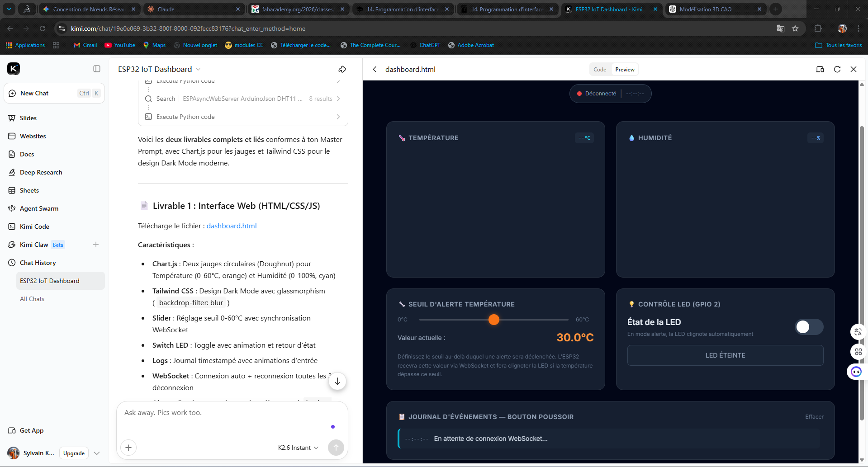Reload the browser page
868x467 pixels.
[43, 28]
